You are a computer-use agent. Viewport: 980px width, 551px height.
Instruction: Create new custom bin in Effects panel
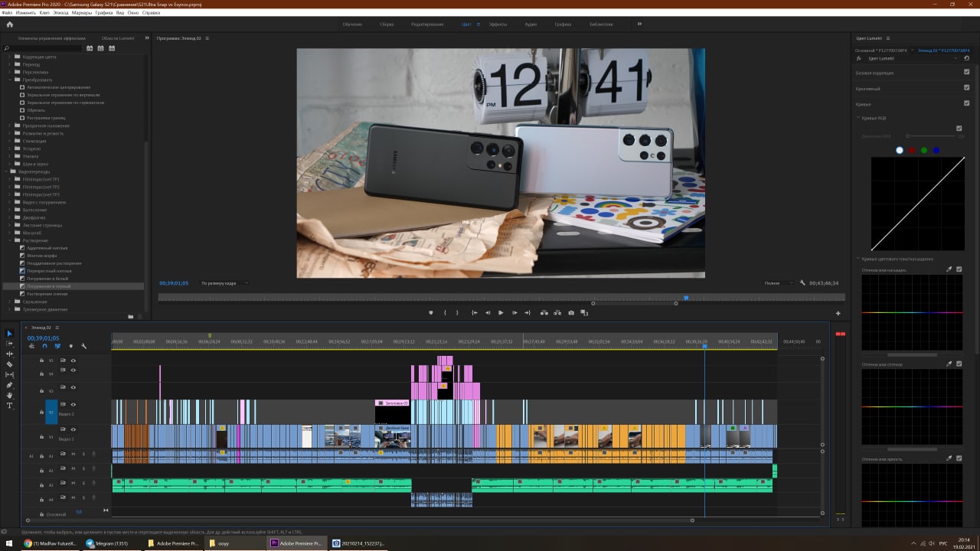[130, 316]
